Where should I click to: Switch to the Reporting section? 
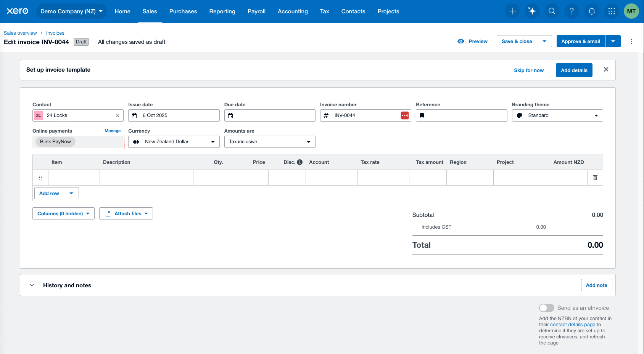222,11
